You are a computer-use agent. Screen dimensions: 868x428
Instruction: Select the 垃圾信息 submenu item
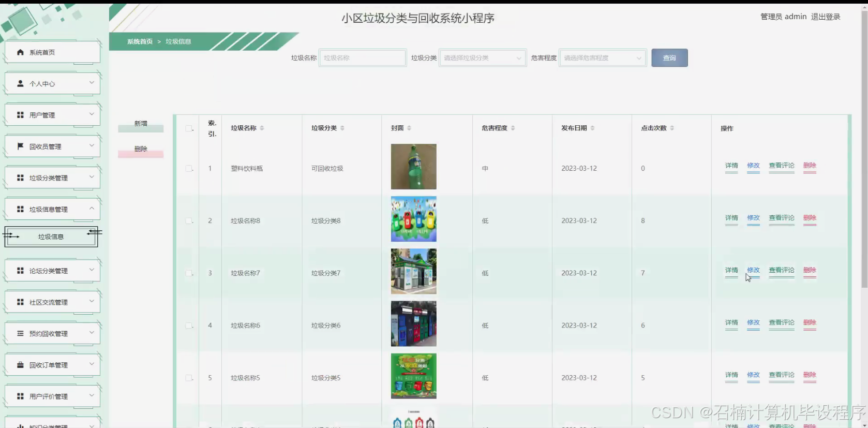51,237
